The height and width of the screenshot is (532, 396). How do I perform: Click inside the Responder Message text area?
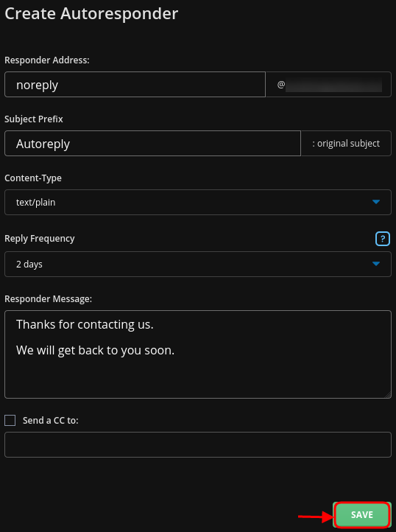coord(198,354)
